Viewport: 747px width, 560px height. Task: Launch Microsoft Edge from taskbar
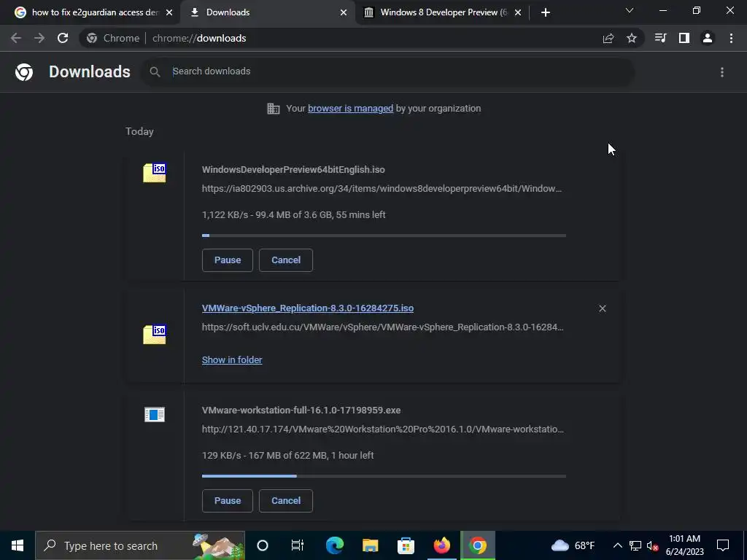tap(334, 545)
